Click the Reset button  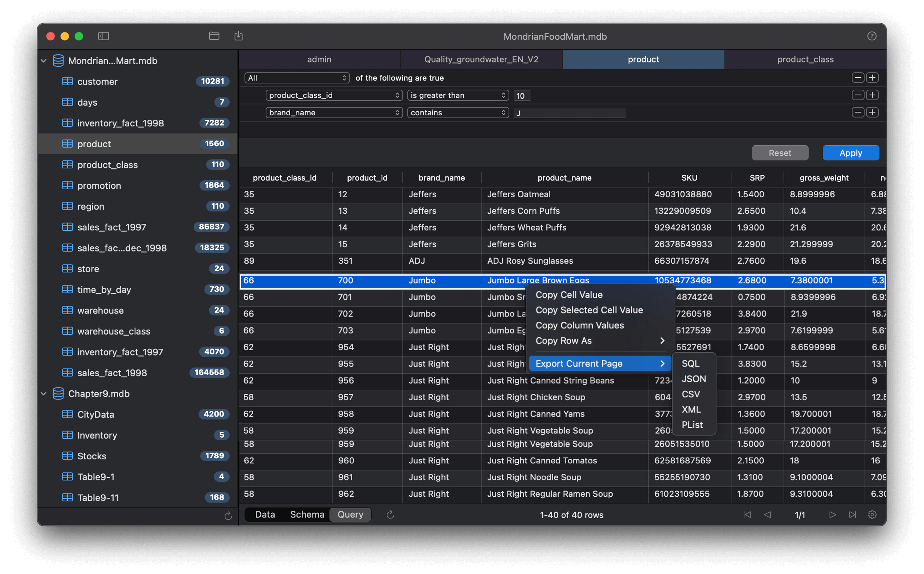[x=780, y=153]
